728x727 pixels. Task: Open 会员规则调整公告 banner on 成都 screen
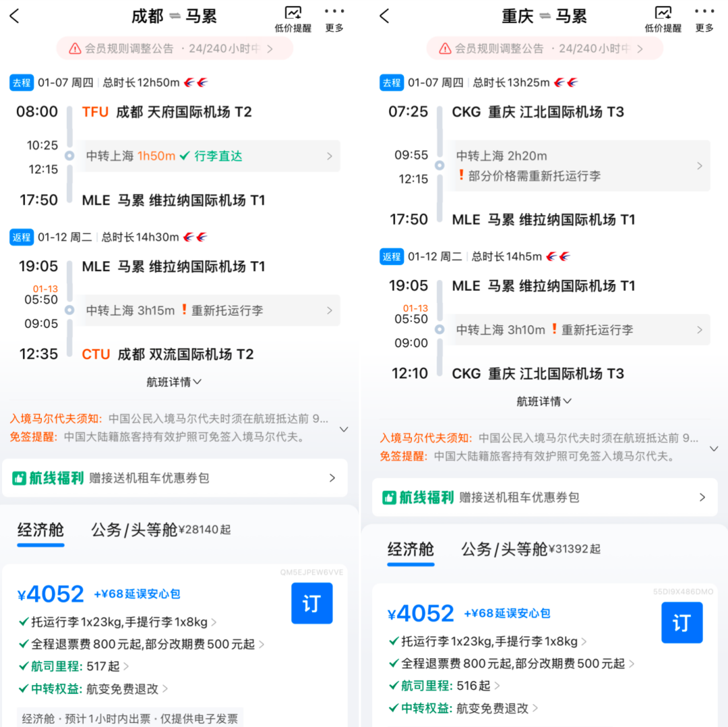(175, 49)
